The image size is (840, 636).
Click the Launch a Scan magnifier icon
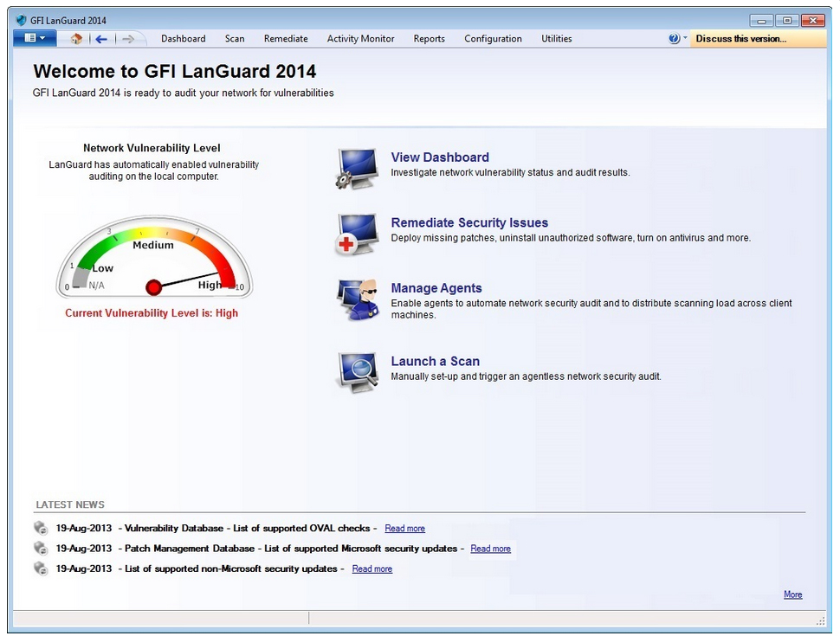point(358,373)
